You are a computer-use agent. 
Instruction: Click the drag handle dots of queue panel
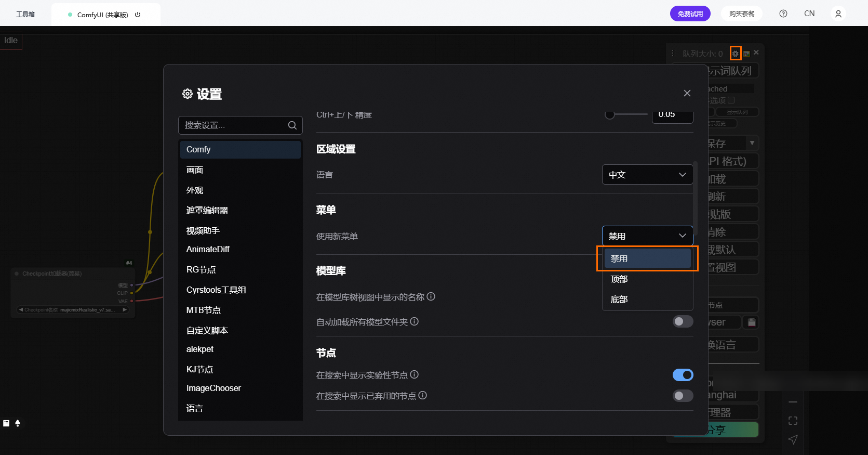(674, 53)
